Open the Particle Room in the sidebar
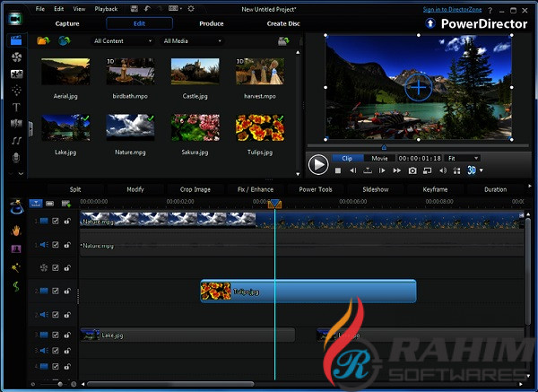This screenshot has height=392, width=538. (16, 91)
